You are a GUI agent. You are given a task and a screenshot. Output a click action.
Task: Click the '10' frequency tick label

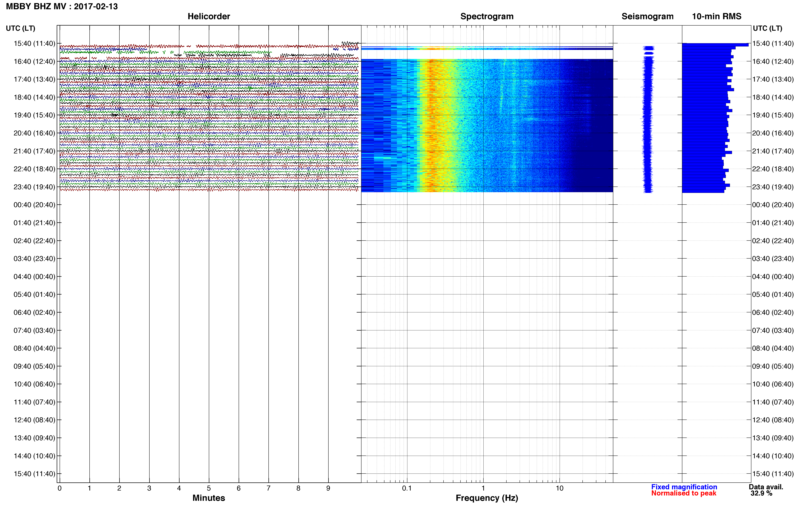559,488
